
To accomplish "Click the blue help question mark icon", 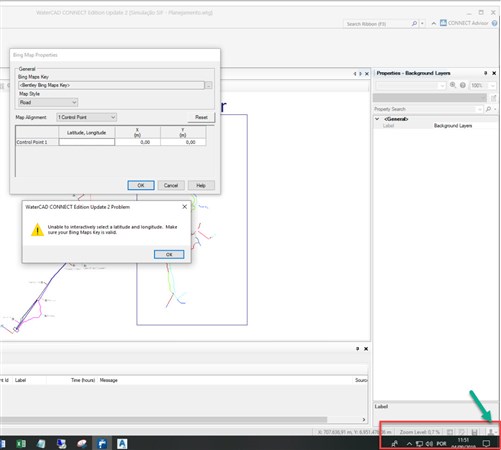I will point(494,23).
